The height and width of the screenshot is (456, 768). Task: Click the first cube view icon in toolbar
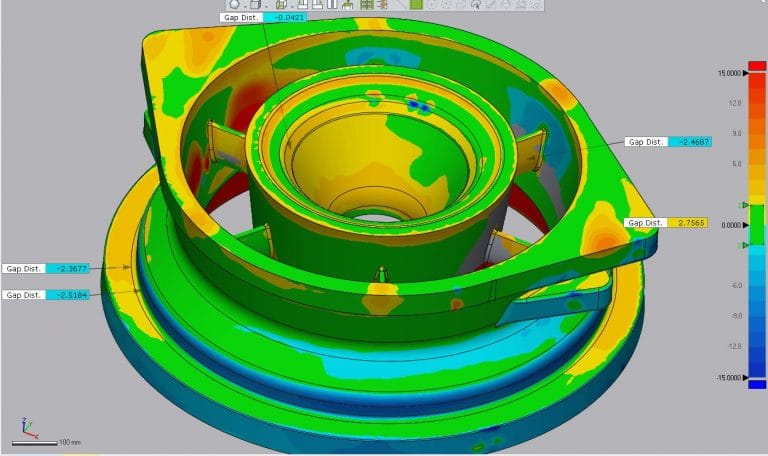coord(255,4)
